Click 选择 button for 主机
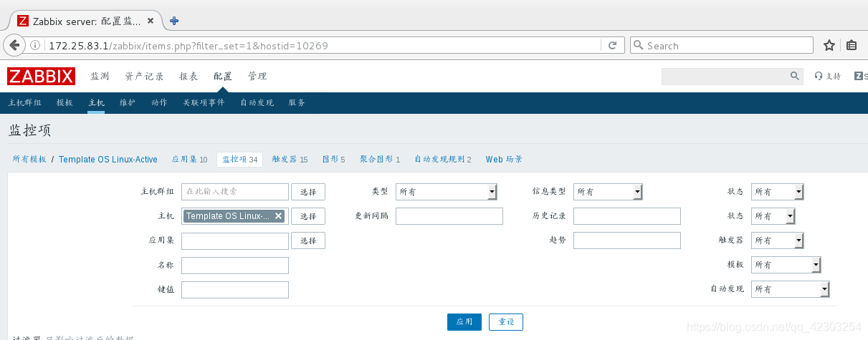The width and height of the screenshot is (868, 340). (308, 216)
